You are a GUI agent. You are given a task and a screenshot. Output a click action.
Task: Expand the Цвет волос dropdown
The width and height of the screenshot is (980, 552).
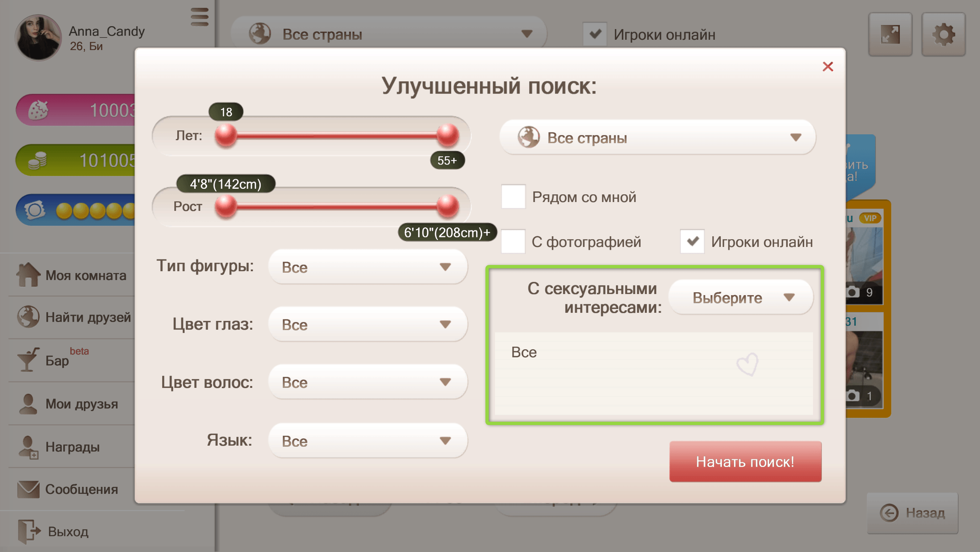[368, 382]
